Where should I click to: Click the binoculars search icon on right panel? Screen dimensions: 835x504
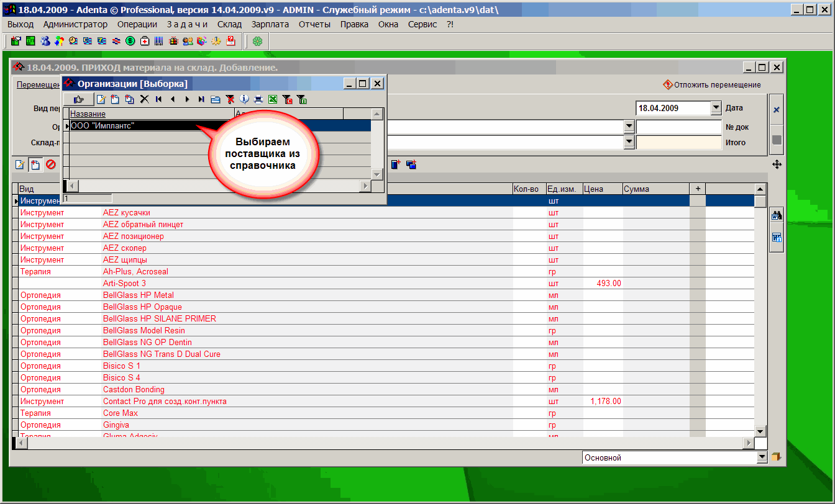click(x=776, y=216)
